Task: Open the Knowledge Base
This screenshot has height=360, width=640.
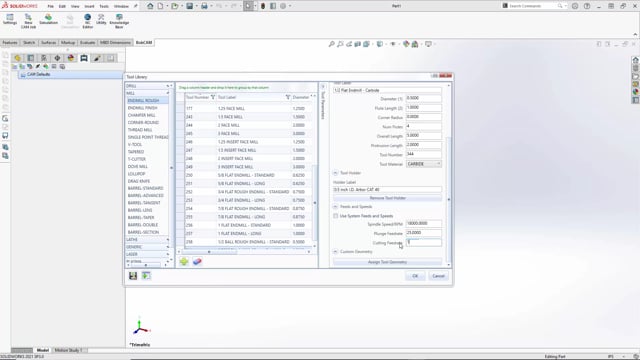Action: click(x=119, y=21)
